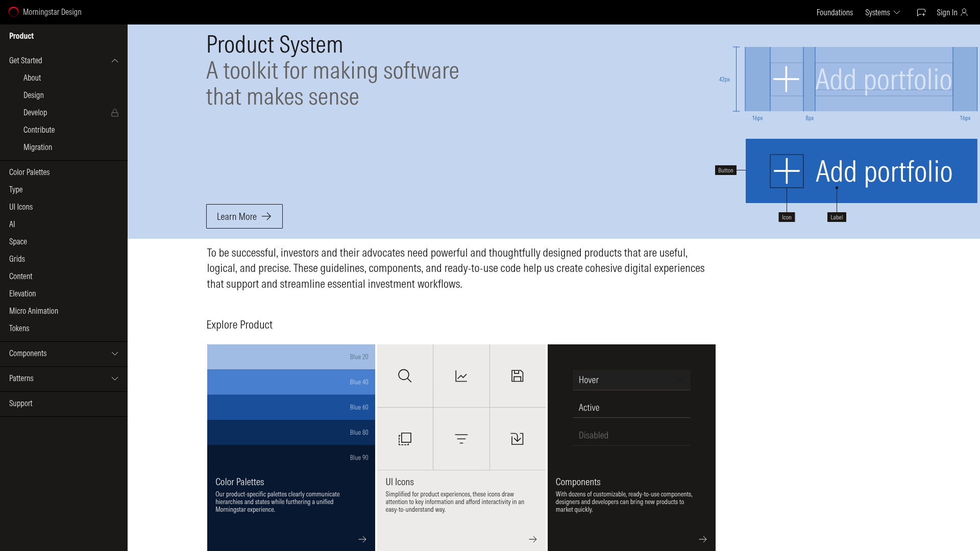Click the line chart icon tile

pyautogui.click(x=461, y=376)
